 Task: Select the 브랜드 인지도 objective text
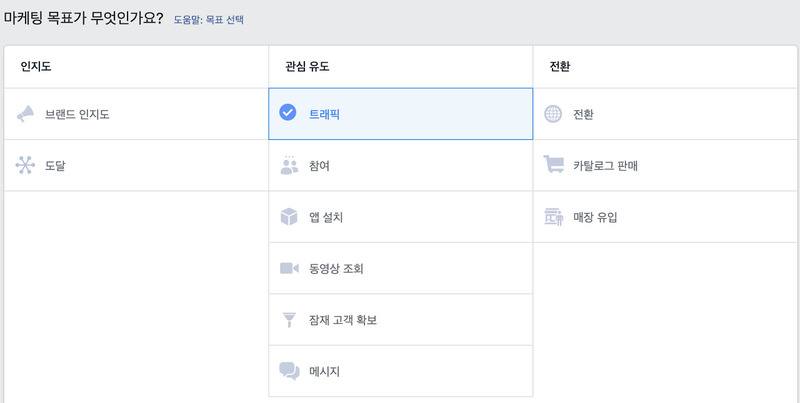pyautogui.click(x=77, y=114)
